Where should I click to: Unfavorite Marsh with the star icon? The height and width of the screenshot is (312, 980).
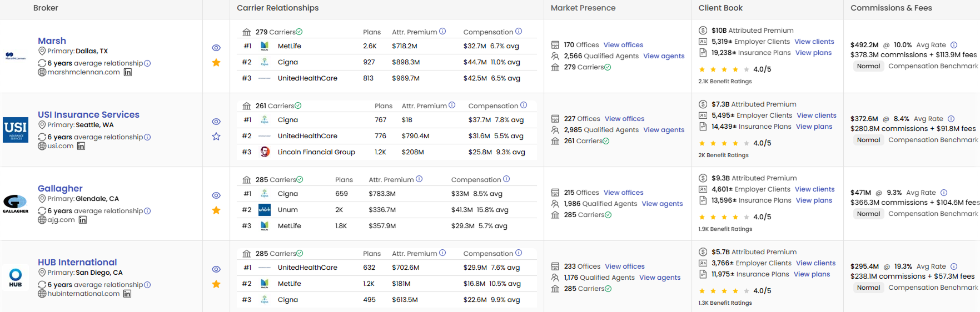point(216,63)
